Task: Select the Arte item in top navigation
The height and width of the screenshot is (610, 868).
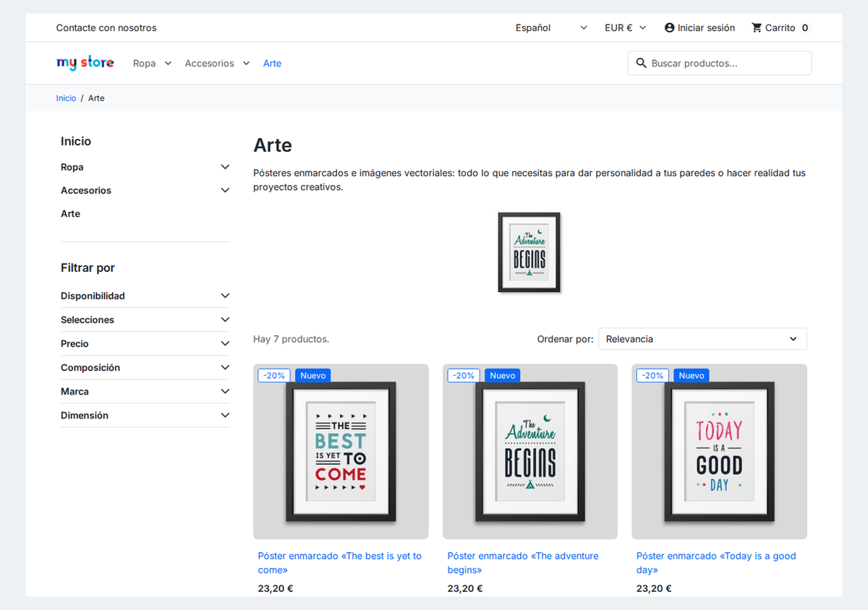Action: (x=272, y=64)
